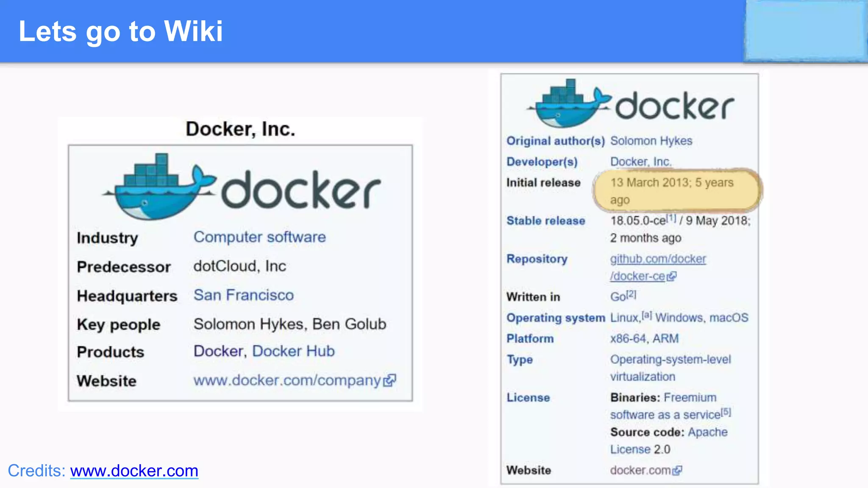
Task: Click the software as a service link
Action: (x=665, y=415)
